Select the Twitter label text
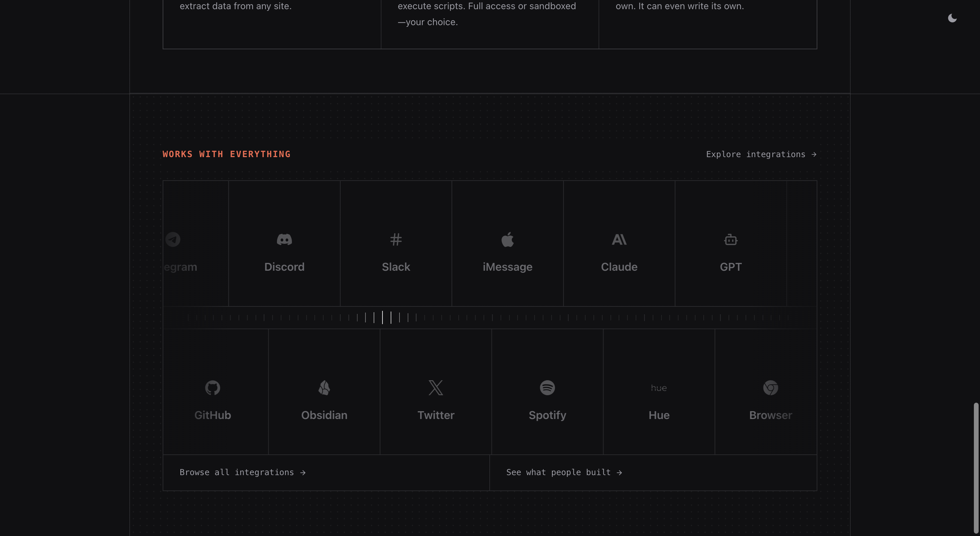The width and height of the screenshot is (980, 536). [x=436, y=415]
